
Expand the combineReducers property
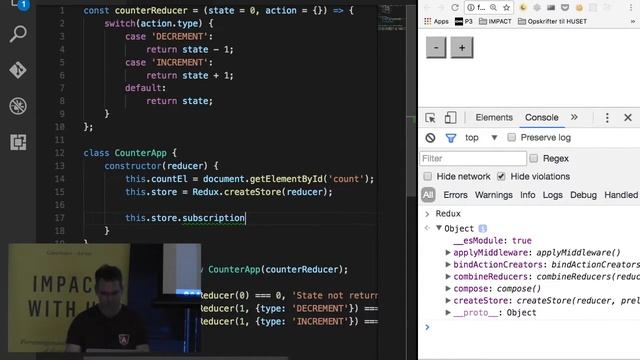tap(448, 276)
